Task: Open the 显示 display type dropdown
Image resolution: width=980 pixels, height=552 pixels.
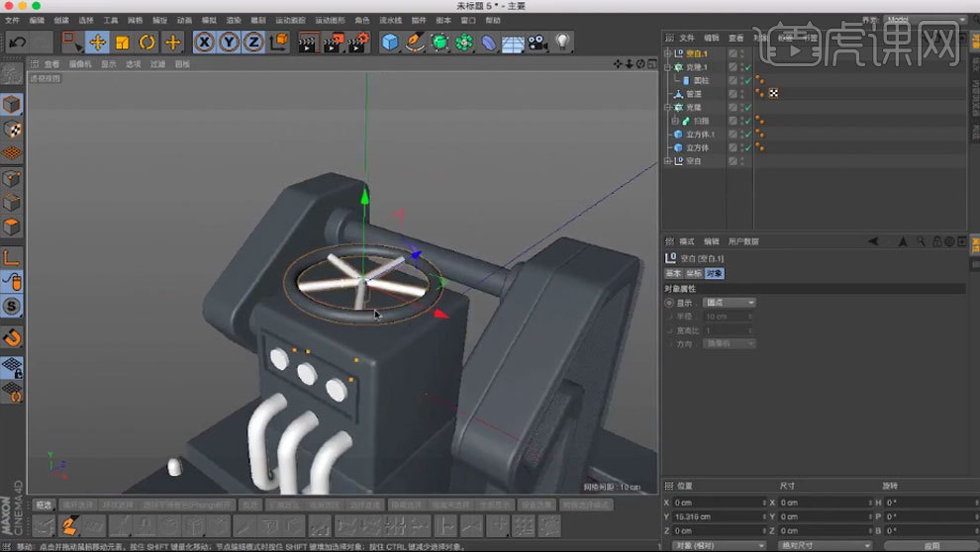Action: click(730, 302)
